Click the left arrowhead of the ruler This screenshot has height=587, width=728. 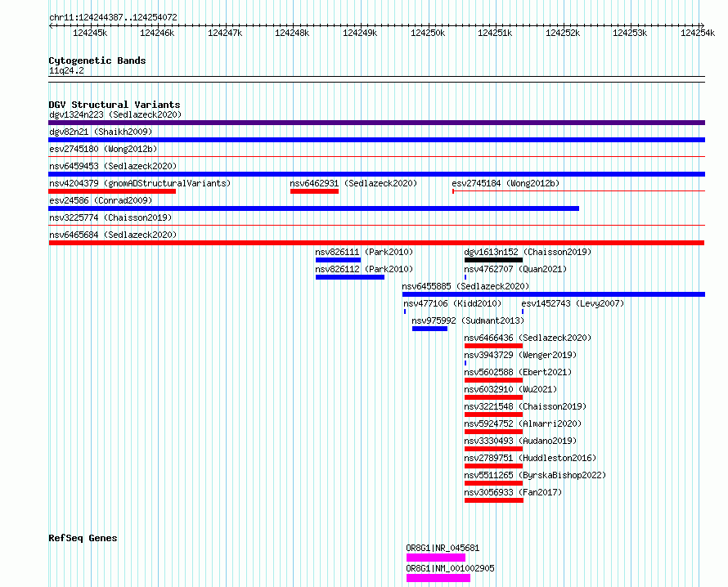pos(51,25)
